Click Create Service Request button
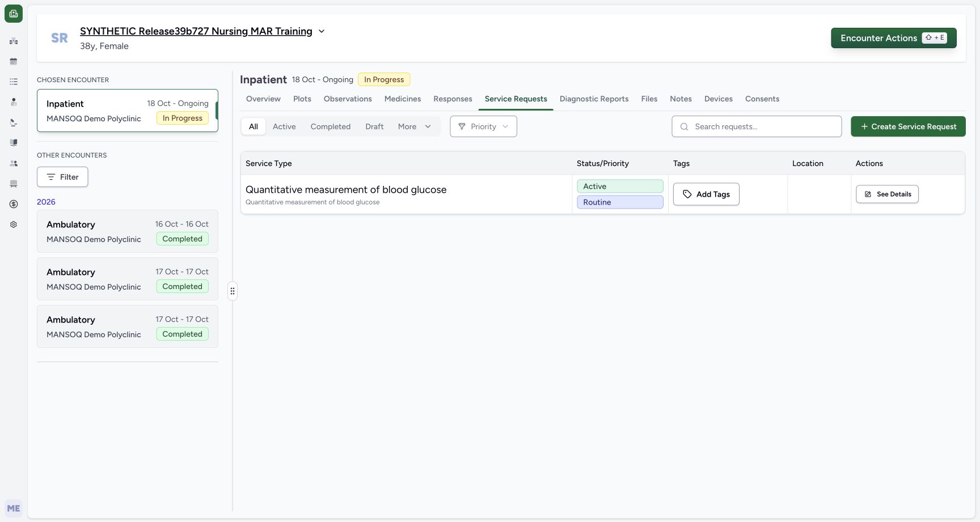The image size is (980, 522). [908, 126]
